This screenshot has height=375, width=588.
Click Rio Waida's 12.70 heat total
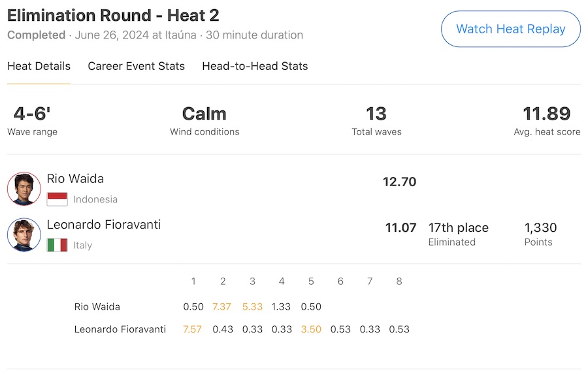coord(399,182)
